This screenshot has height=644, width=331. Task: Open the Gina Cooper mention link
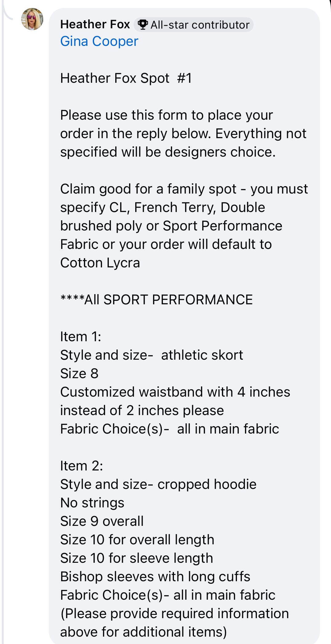pyautogui.click(x=99, y=42)
